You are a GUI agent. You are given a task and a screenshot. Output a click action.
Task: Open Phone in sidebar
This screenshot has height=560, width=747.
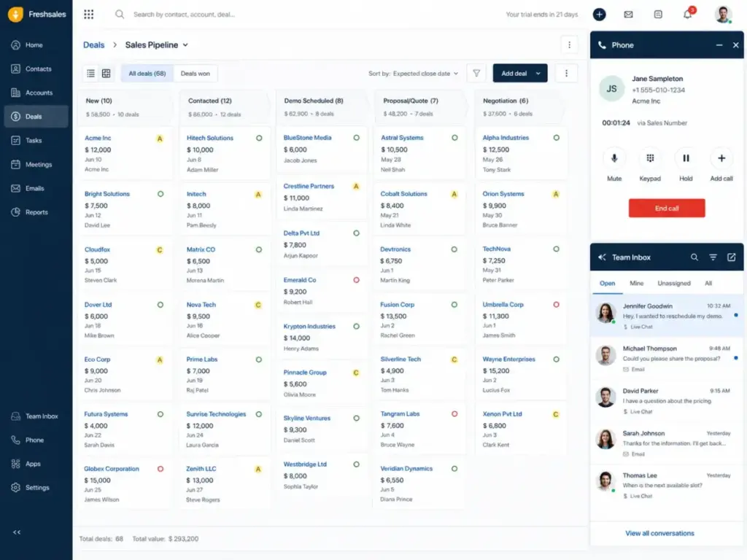(36, 440)
